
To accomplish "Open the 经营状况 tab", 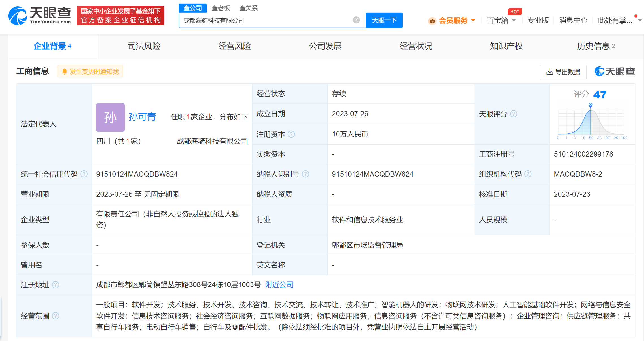I will pos(416,46).
